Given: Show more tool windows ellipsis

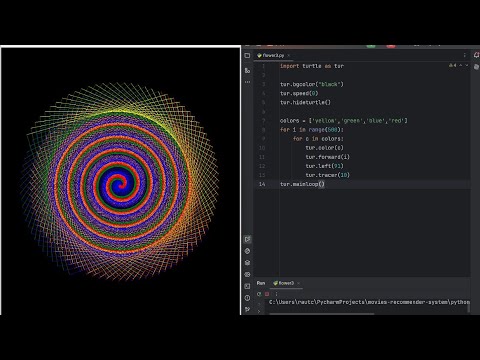Looking at the screenshot, I should pos(247,82).
